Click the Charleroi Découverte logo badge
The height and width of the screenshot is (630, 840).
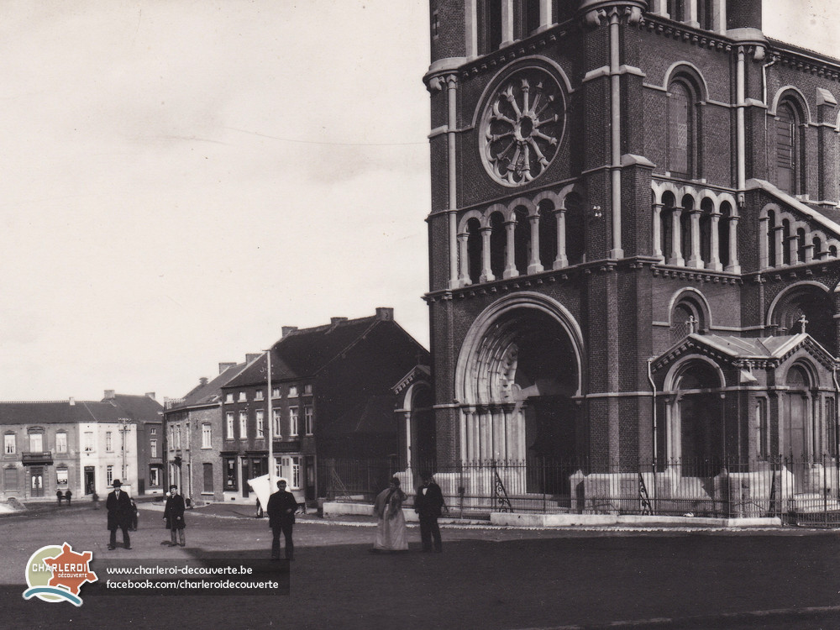pyautogui.click(x=60, y=575)
